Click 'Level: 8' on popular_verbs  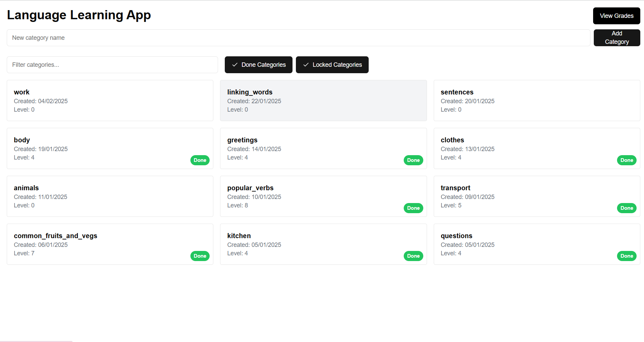238,205
